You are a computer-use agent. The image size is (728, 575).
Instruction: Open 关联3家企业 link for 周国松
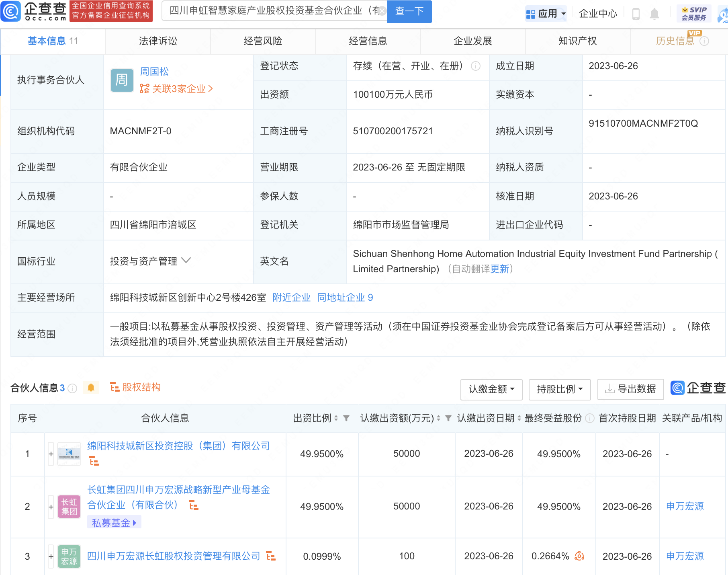pyautogui.click(x=176, y=88)
